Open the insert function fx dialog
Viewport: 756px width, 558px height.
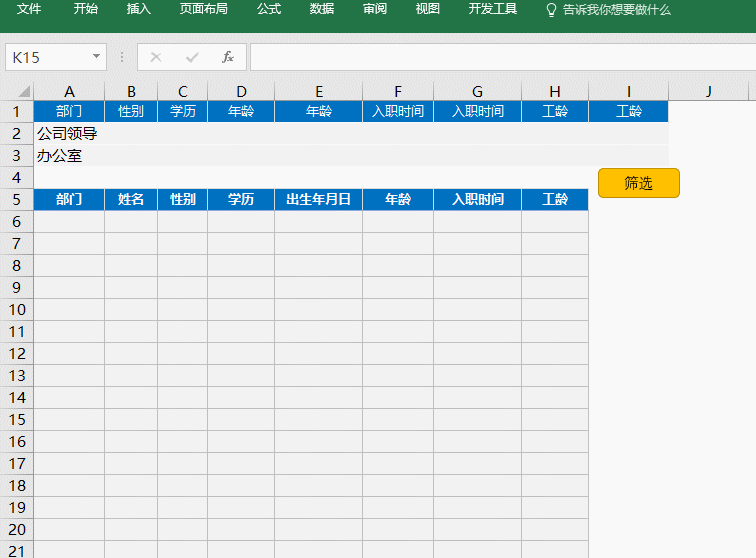point(228,57)
